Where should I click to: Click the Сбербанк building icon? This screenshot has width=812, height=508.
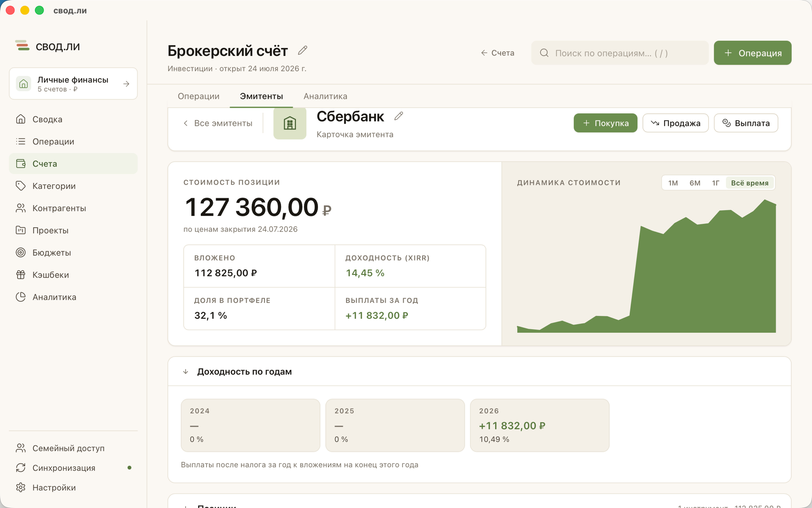click(x=290, y=123)
